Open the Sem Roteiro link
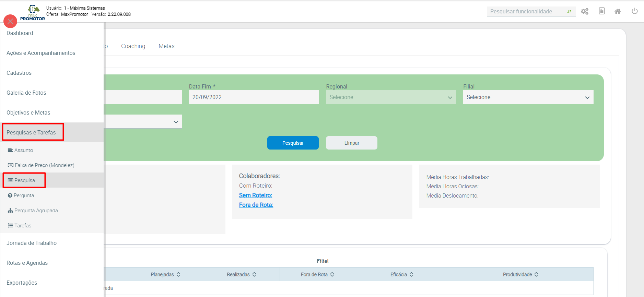The image size is (644, 297). [x=256, y=195]
